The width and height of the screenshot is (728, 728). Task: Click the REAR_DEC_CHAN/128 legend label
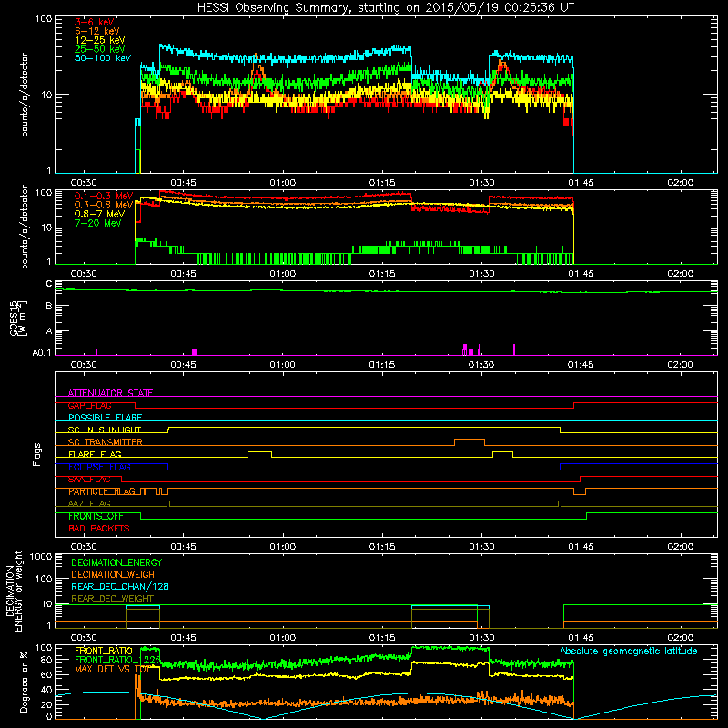pos(120,587)
